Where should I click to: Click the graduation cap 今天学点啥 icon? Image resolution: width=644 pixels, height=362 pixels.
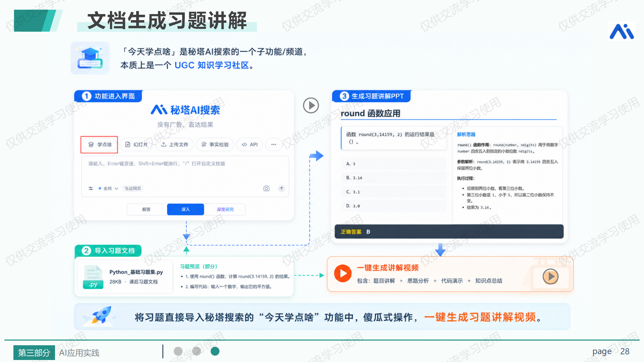[90, 58]
